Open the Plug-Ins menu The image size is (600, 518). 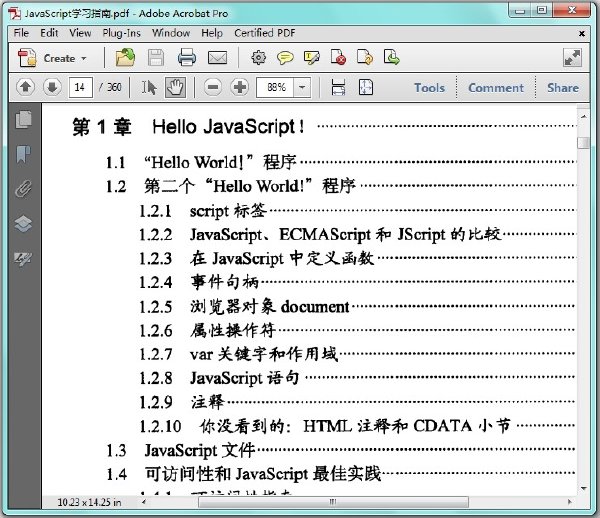point(122,33)
